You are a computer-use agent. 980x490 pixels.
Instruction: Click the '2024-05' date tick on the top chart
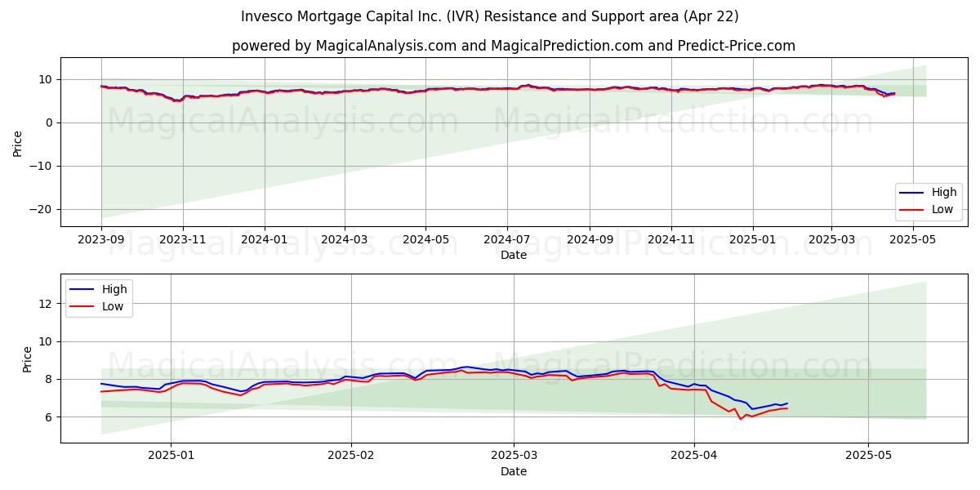[426, 241]
